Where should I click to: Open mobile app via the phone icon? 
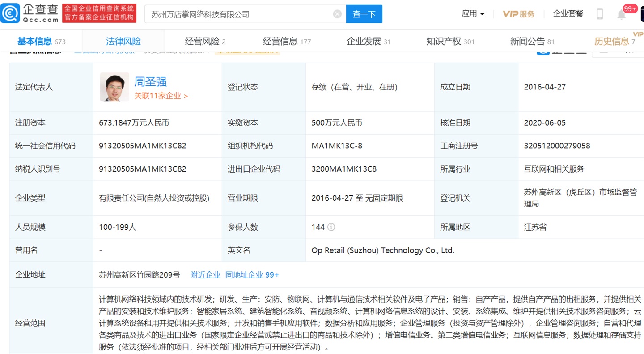point(599,13)
